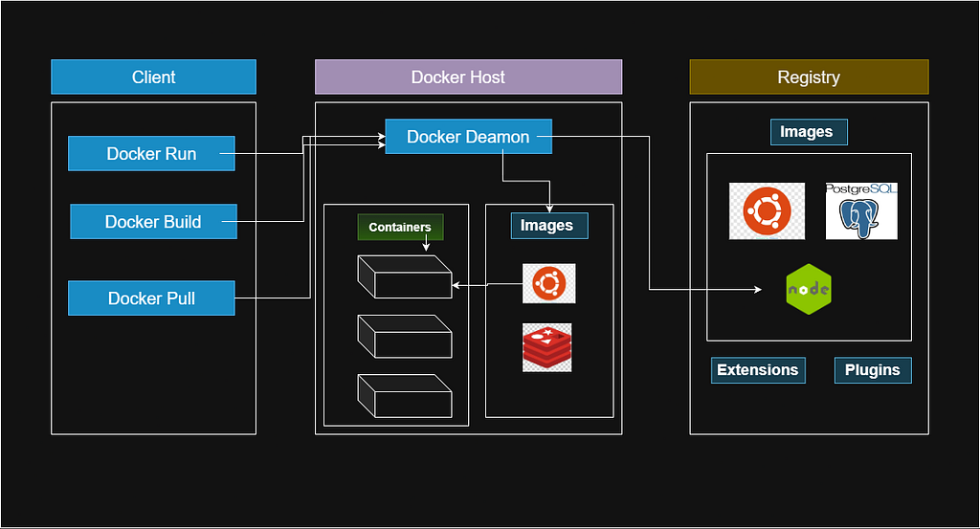
Task: Select the Images label in Registry
Action: pyautogui.click(x=810, y=132)
